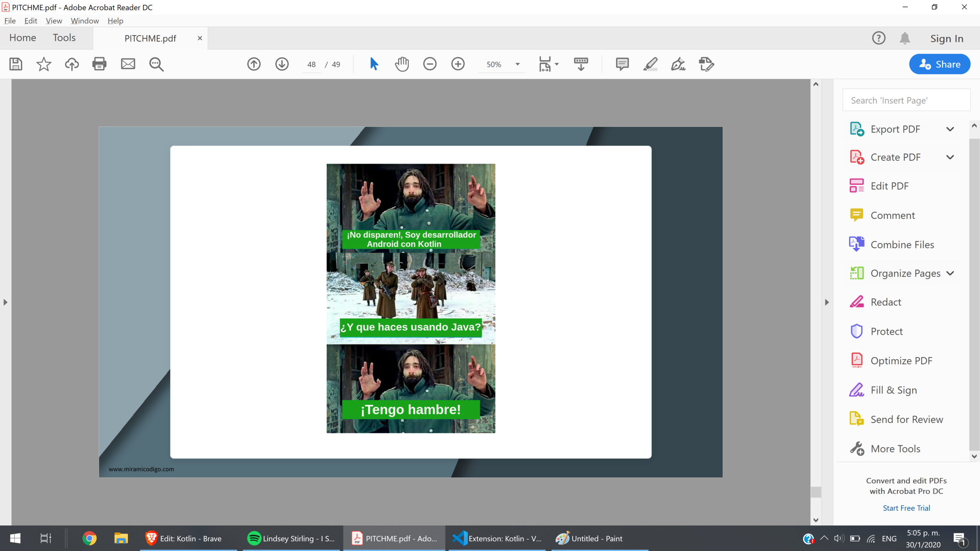
Task: Click the blue Share button
Action: [x=939, y=64]
